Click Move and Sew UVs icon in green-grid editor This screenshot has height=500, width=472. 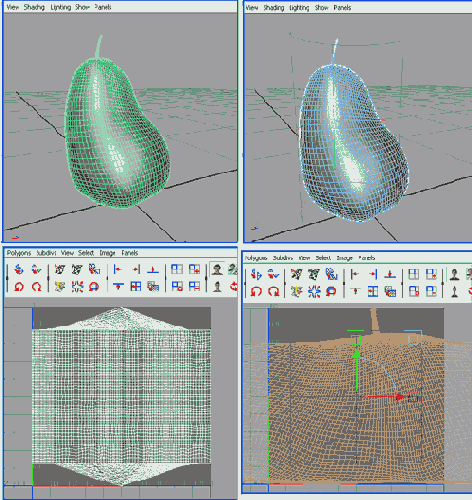94,269
